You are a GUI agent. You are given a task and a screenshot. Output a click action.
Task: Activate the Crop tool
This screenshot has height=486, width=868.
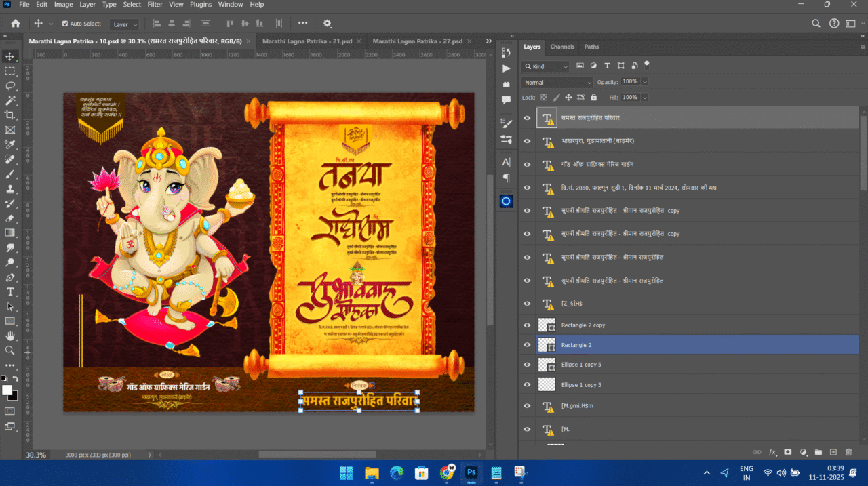pyautogui.click(x=9, y=115)
